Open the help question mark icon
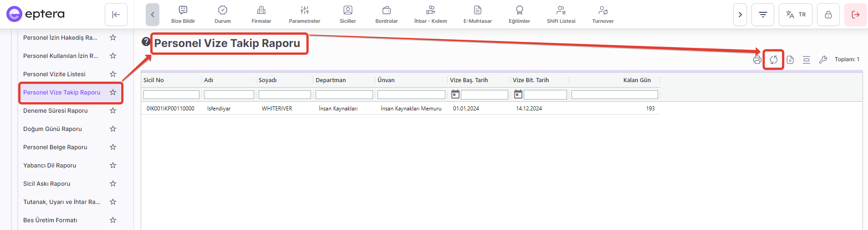The image size is (868, 230). click(146, 42)
